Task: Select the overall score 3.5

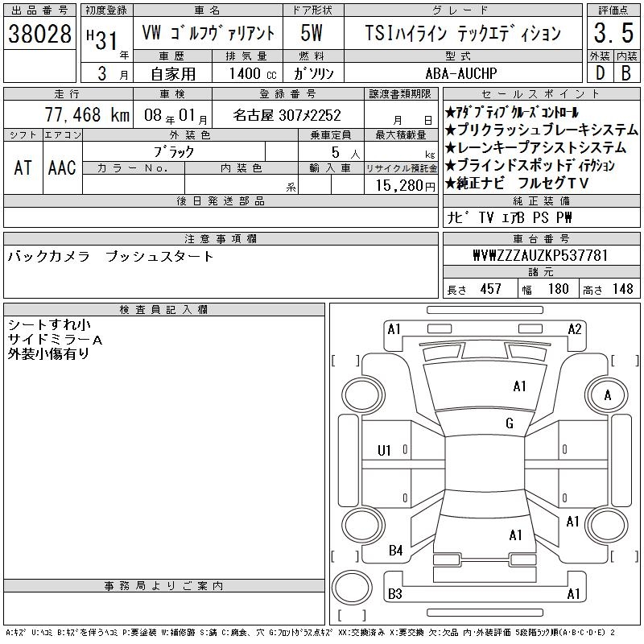Action: [x=613, y=33]
